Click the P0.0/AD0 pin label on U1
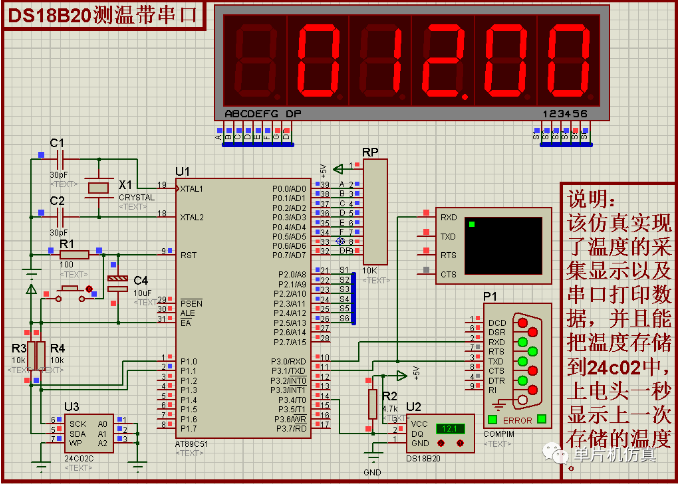Image resolution: width=682 pixels, height=484 pixels. tap(289, 189)
